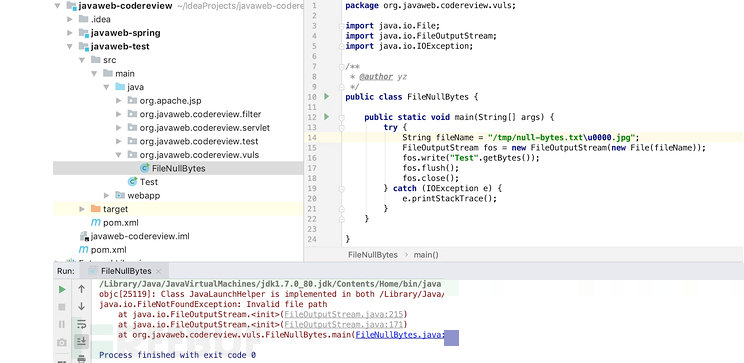Viewport: 744px width, 363px height.
Task: Click the Pause output icon in Run panel
Action: 62,325
